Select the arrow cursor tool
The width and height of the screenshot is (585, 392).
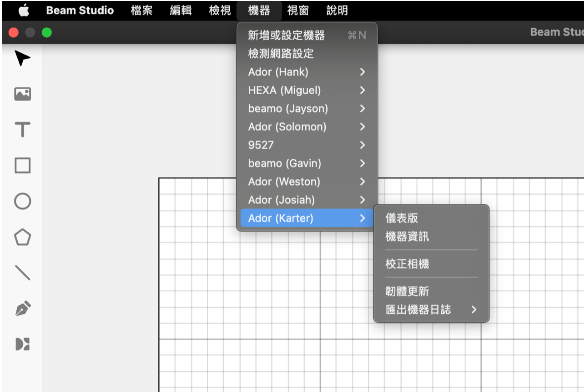pos(22,58)
